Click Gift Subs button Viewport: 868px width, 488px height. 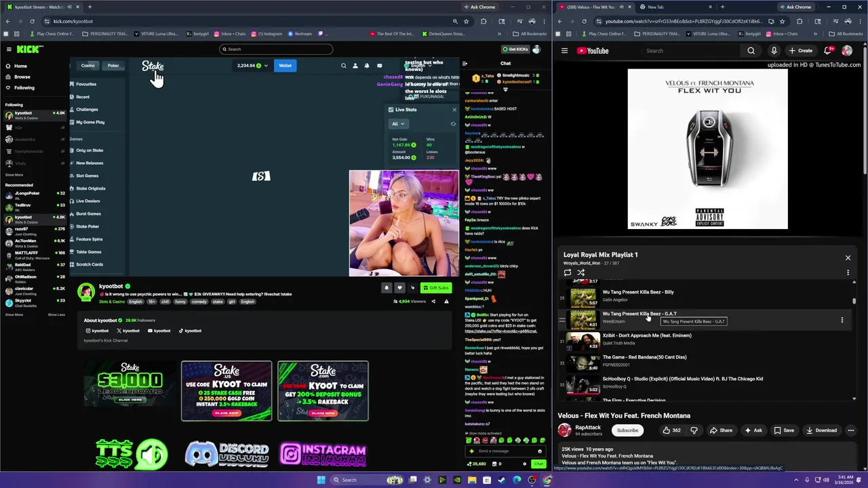point(436,287)
